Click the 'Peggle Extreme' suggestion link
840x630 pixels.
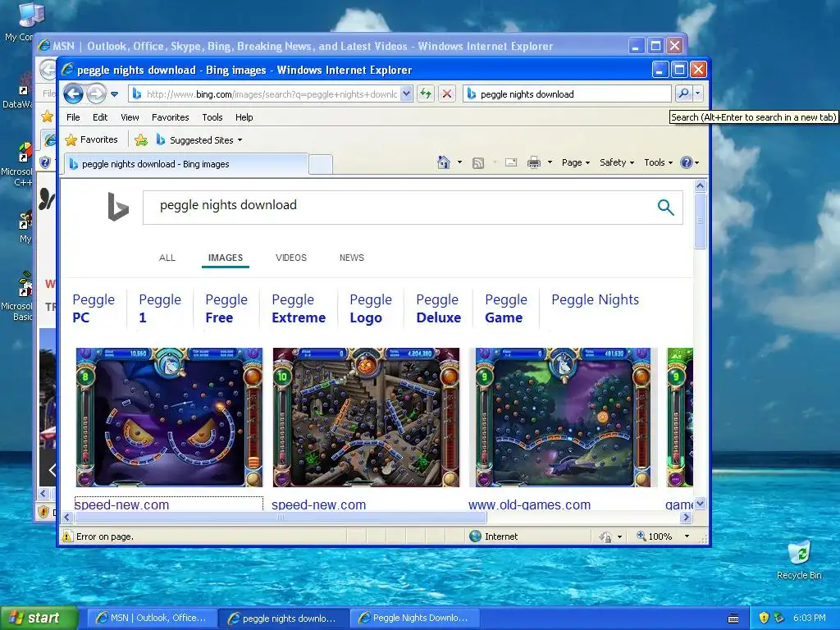click(x=299, y=308)
